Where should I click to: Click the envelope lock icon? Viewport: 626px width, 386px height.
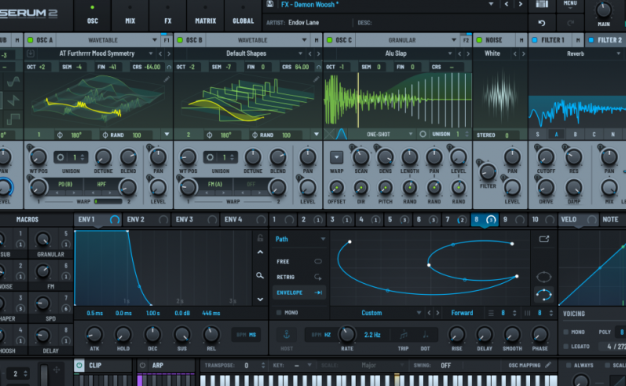[260, 238]
